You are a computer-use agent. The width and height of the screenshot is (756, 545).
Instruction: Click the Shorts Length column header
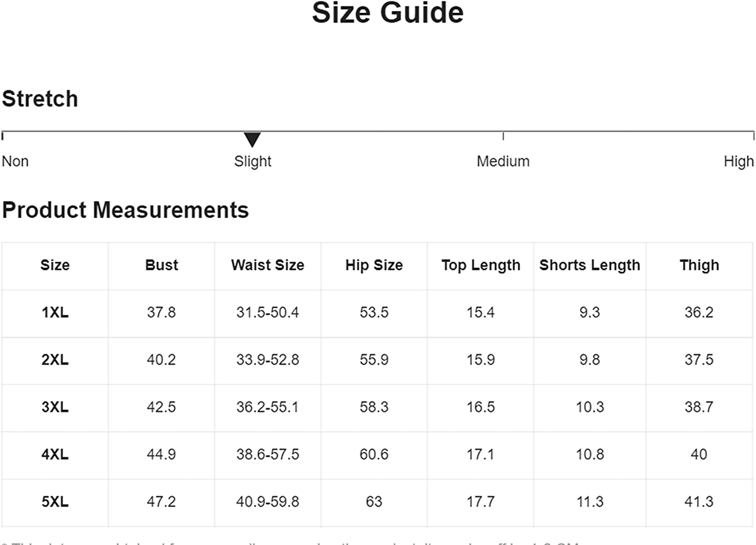tap(590, 265)
